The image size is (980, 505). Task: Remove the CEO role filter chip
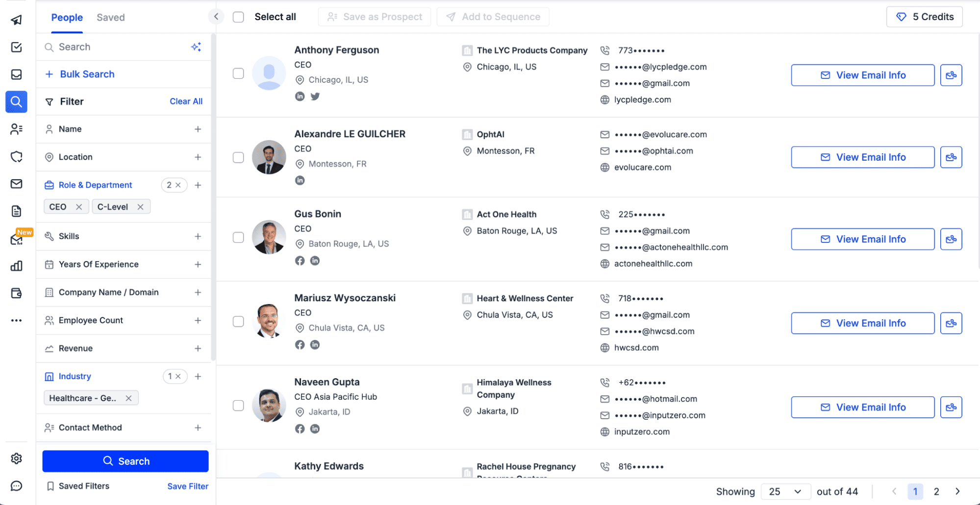coord(79,207)
